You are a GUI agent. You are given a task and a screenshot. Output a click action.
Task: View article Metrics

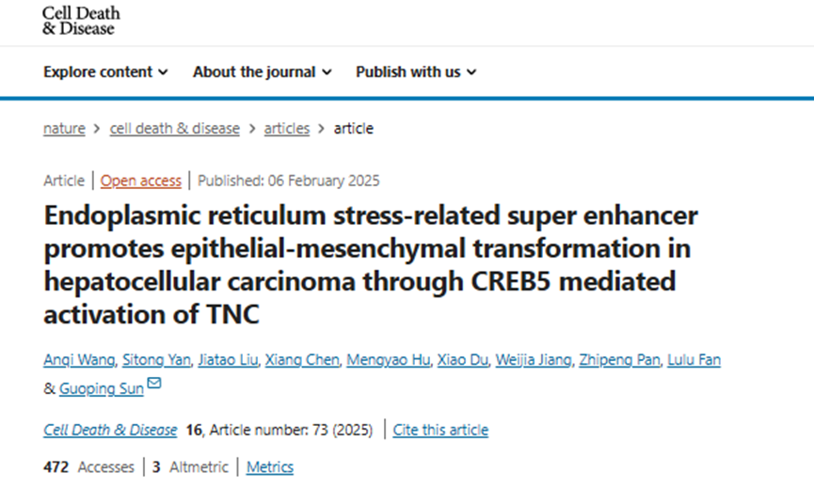click(x=269, y=467)
